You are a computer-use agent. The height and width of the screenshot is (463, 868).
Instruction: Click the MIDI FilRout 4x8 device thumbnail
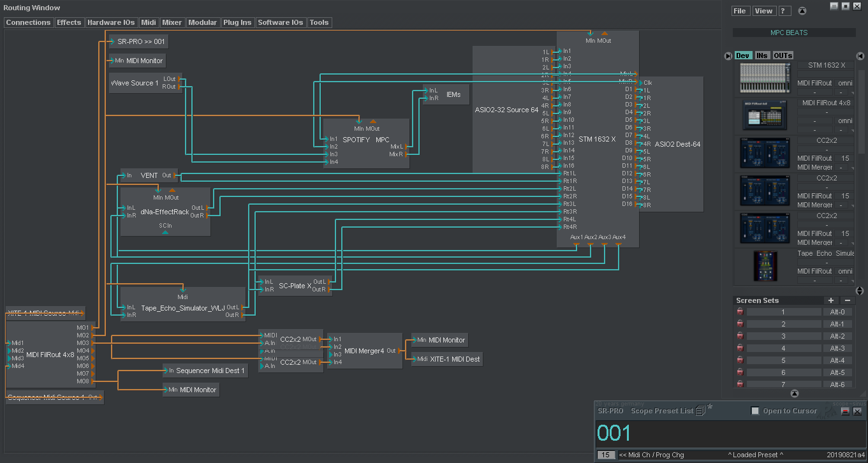(763, 116)
